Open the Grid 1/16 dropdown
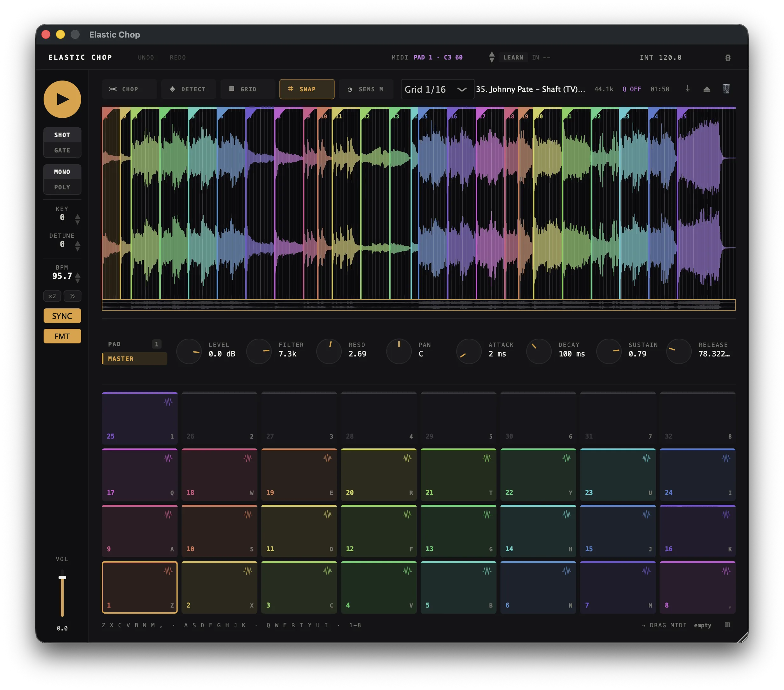The height and width of the screenshot is (690, 784). [x=437, y=89]
